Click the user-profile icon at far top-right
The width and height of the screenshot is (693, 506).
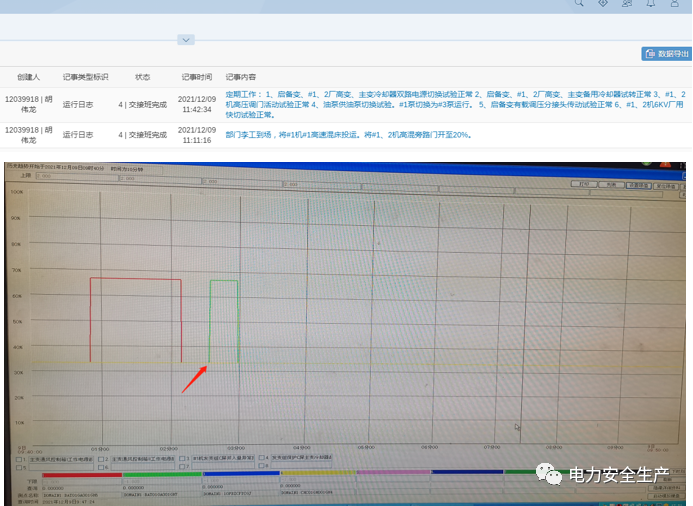click(673, 4)
